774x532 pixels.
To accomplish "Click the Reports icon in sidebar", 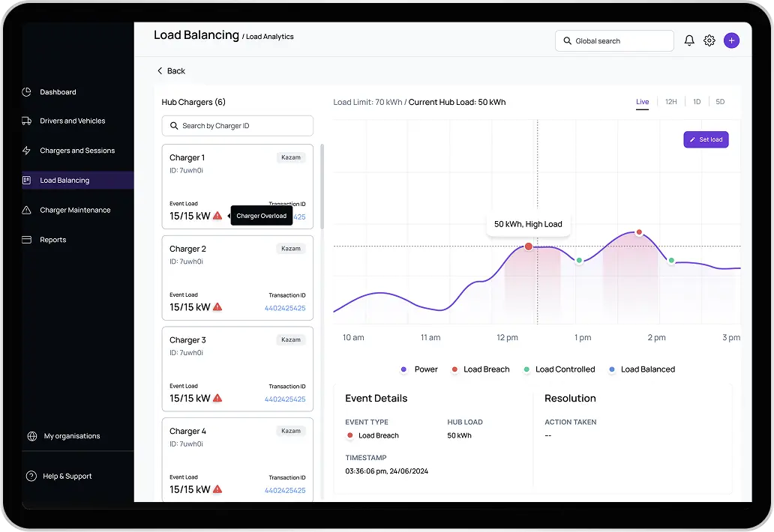I will click(x=27, y=240).
